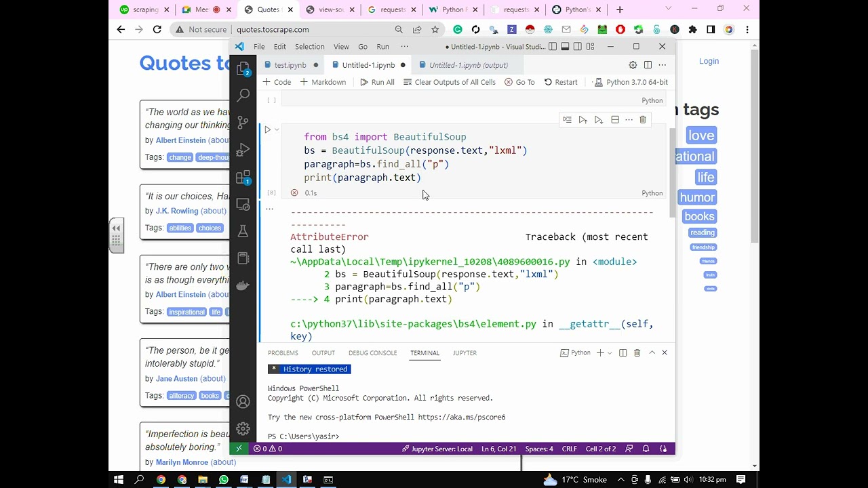This screenshot has height=488, width=868.
Task: Show hidden menu items ellipsis in menu bar
Action: point(405,47)
